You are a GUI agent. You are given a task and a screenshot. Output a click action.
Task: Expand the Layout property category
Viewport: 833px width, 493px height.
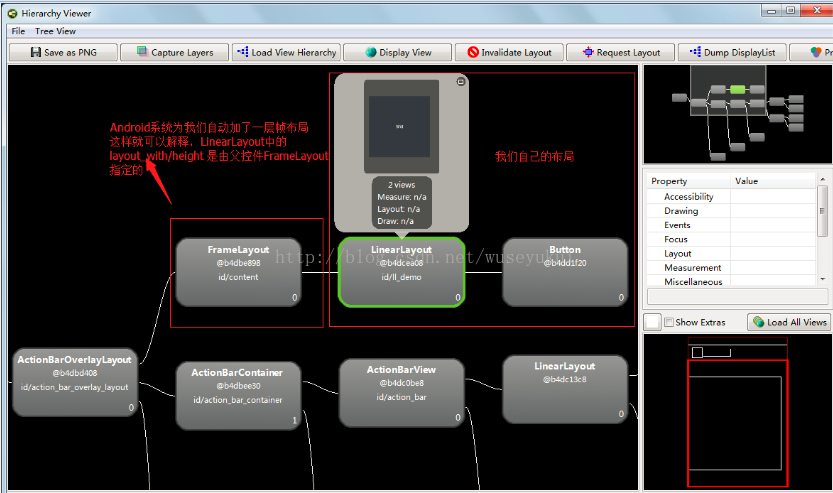(677, 253)
